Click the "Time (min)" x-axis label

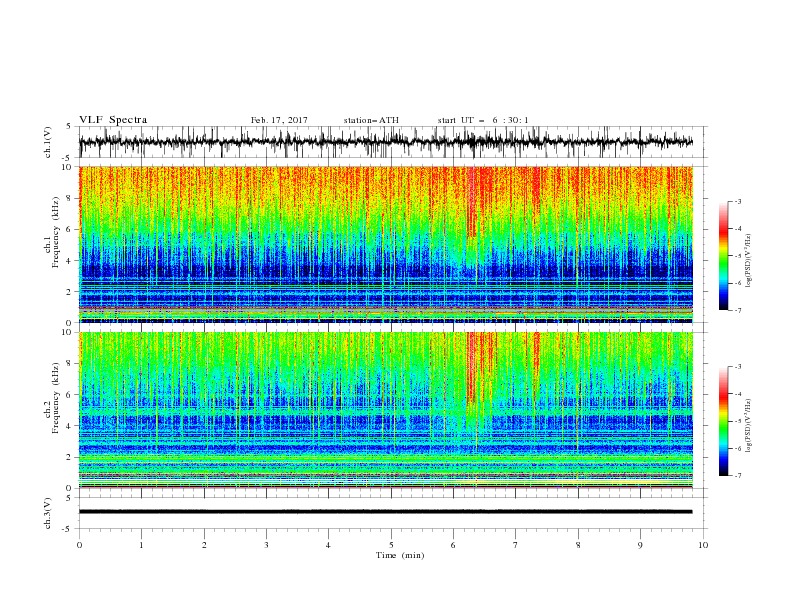[x=400, y=555]
